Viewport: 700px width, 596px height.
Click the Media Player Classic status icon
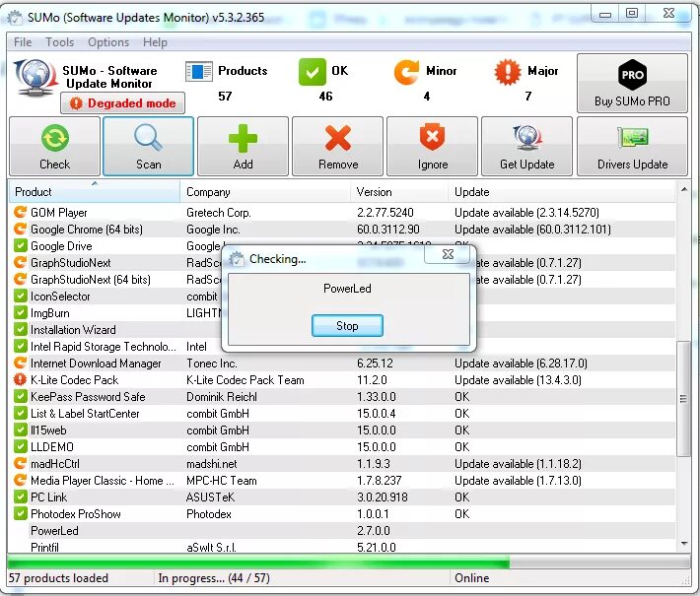point(20,480)
